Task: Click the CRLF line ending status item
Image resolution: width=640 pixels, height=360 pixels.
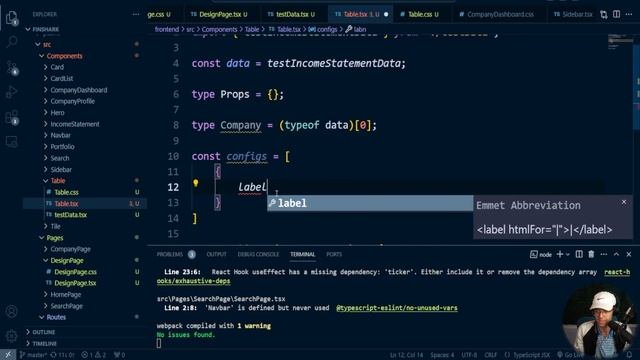Action: click(x=490, y=355)
